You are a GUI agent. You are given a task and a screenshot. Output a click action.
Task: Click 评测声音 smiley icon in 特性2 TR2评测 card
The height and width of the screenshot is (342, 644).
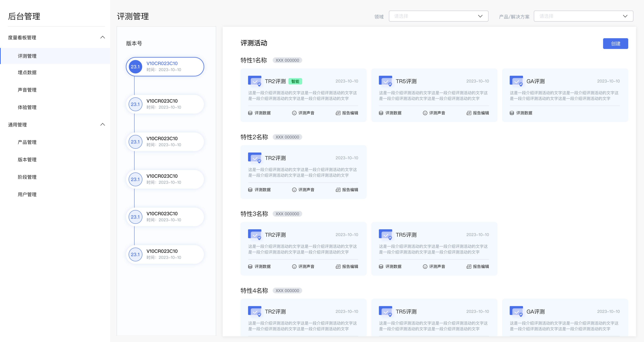pos(294,190)
